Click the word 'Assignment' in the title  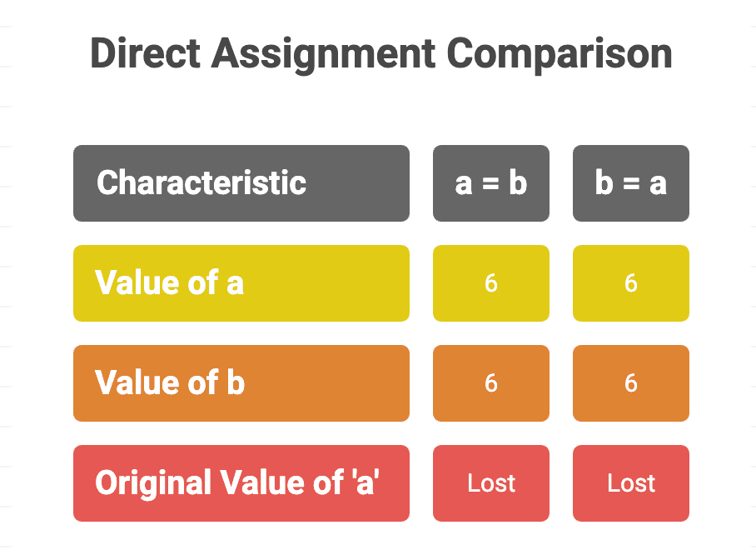[324, 54]
